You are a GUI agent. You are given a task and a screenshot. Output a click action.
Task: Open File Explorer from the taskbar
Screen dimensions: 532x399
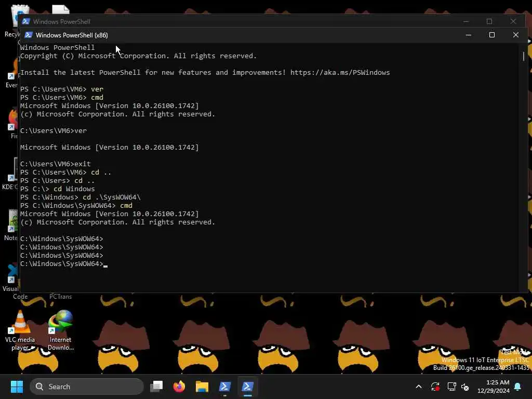click(x=202, y=387)
